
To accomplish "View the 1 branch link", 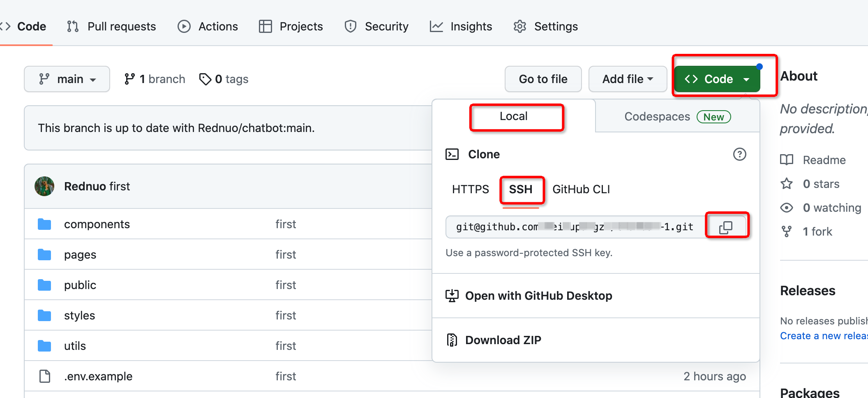I will (x=155, y=79).
